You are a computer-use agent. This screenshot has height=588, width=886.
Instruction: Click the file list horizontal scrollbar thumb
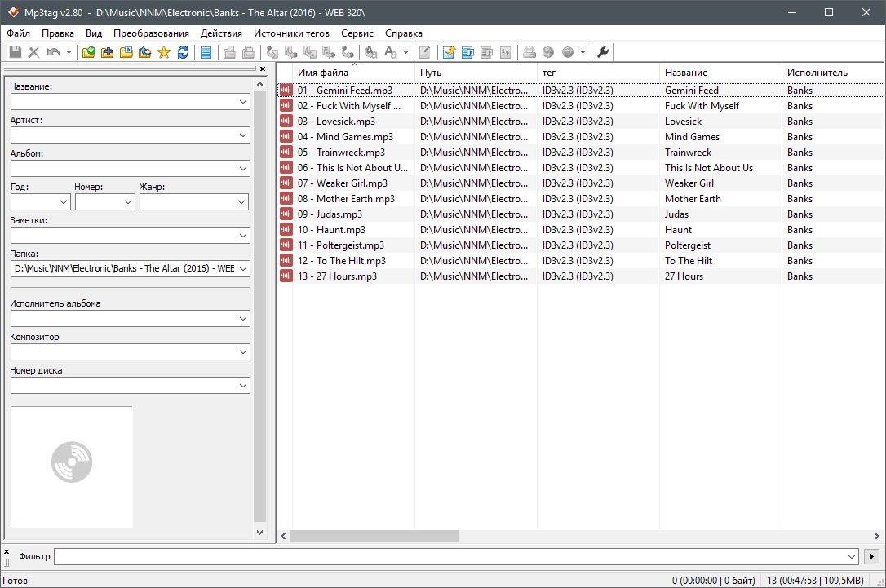point(374,536)
